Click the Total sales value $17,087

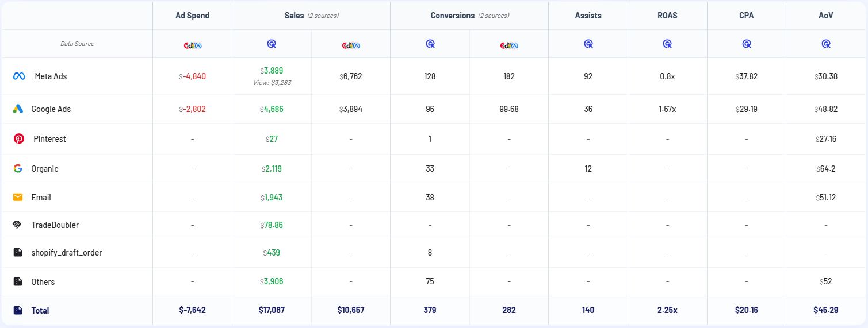tap(272, 310)
